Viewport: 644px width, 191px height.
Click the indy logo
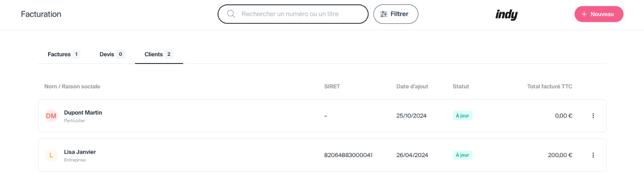[x=506, y=15]
